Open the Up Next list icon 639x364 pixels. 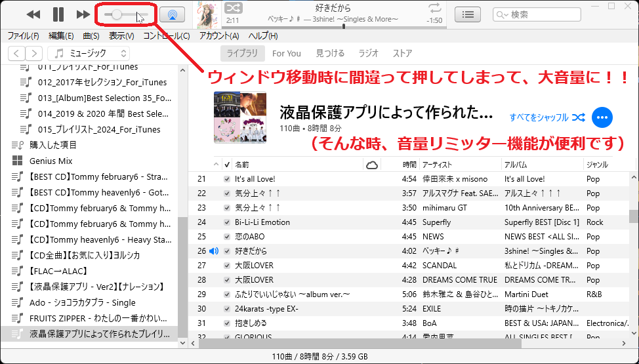pyautogui.click(x=467, y=14)
